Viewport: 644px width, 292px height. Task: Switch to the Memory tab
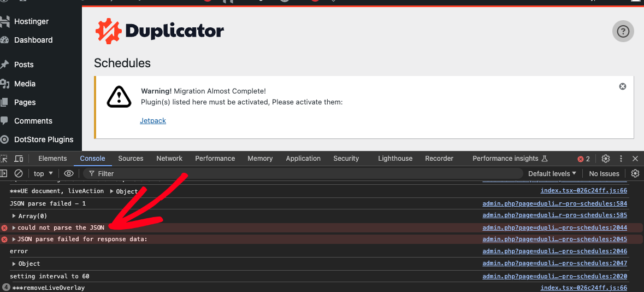pos(260,159)
